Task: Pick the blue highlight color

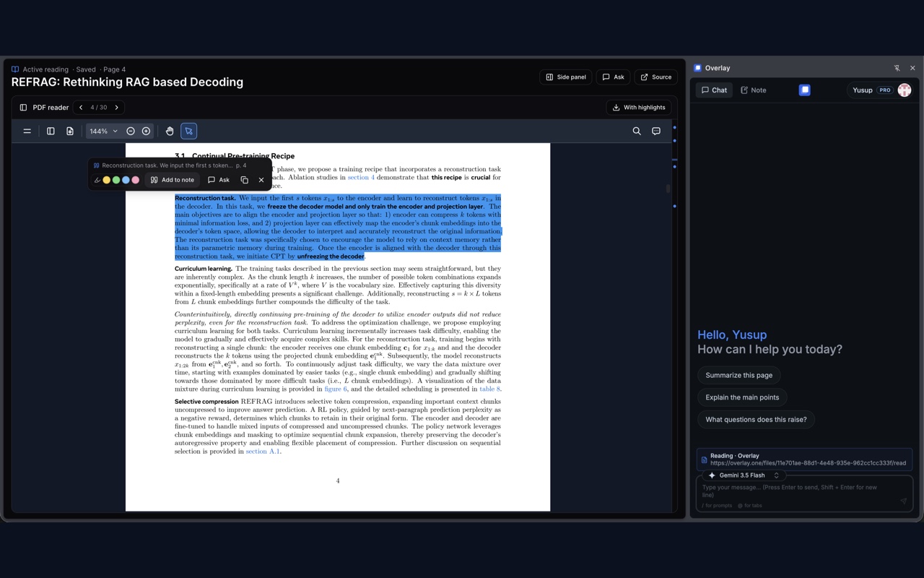Action: coord(126,180)
